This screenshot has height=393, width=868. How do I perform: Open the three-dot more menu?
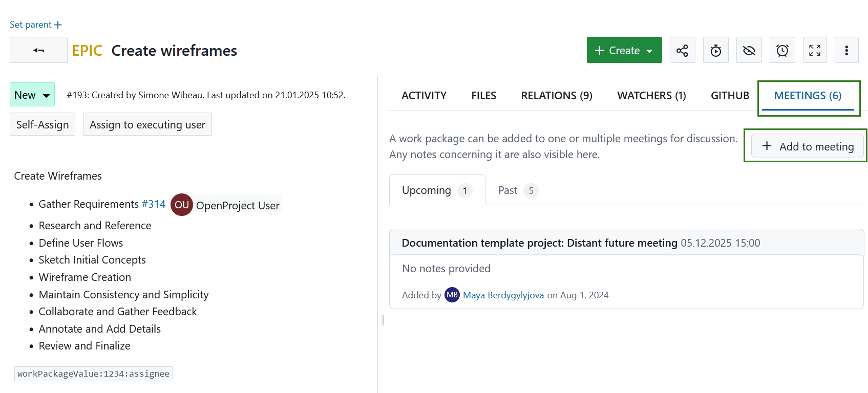pos(846,50)
